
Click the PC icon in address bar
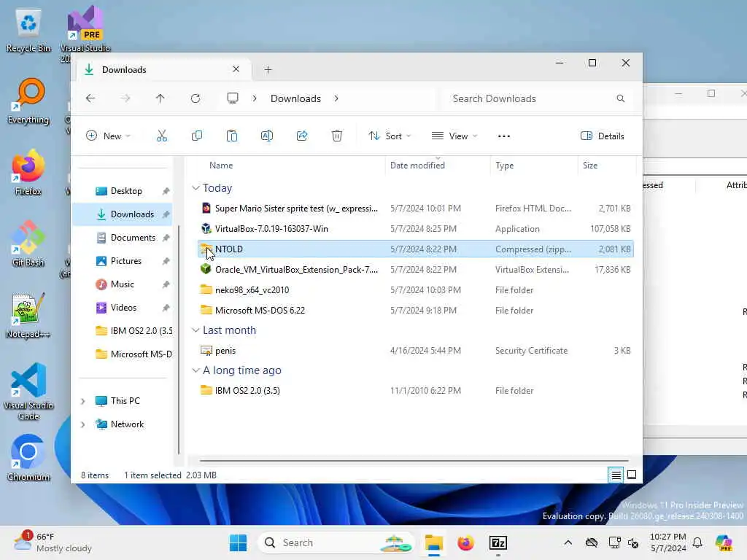(233, 98)
